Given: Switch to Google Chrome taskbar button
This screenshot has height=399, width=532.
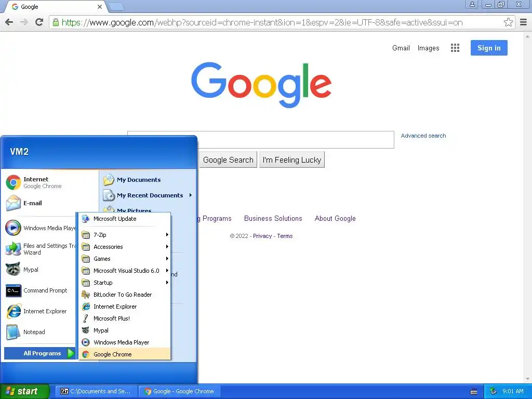Looking at the screenshot, I should click(x=180, y=391).
